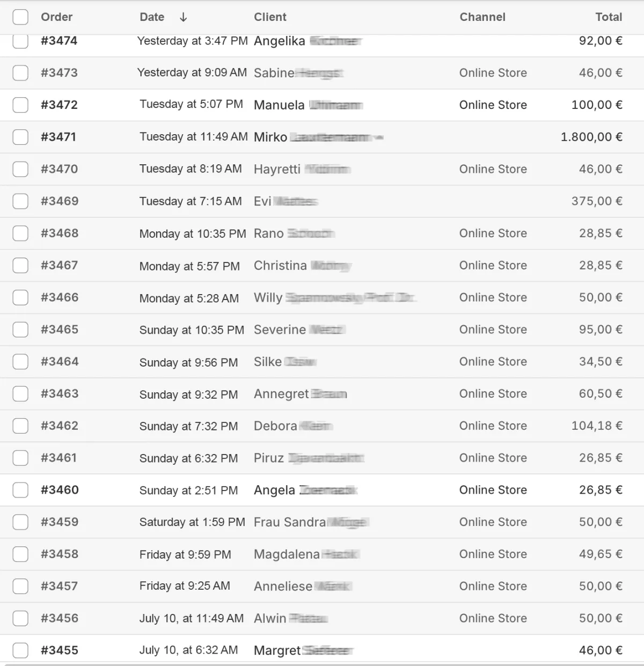
Task: Sort by the Order column header
Action: [56, 17]
